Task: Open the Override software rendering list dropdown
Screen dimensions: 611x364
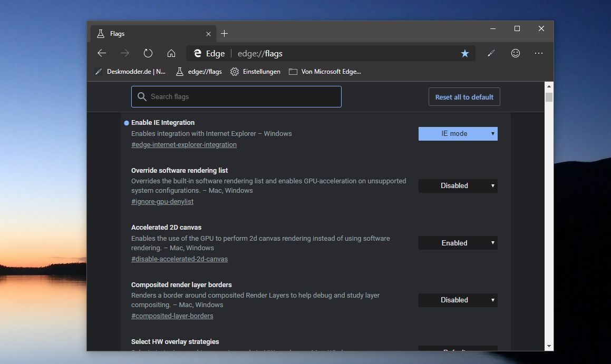Action: pos(458,186)
